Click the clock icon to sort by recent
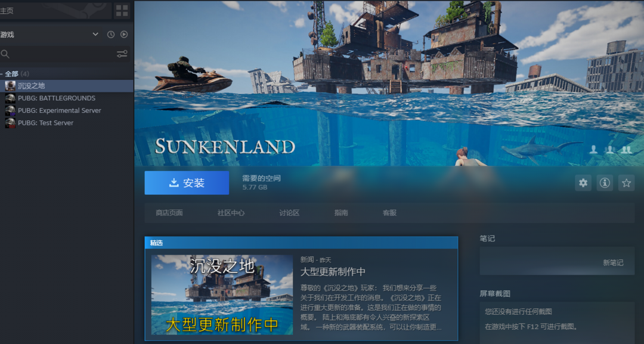Viewport: 644px width, 344px height. pos(111,35)
